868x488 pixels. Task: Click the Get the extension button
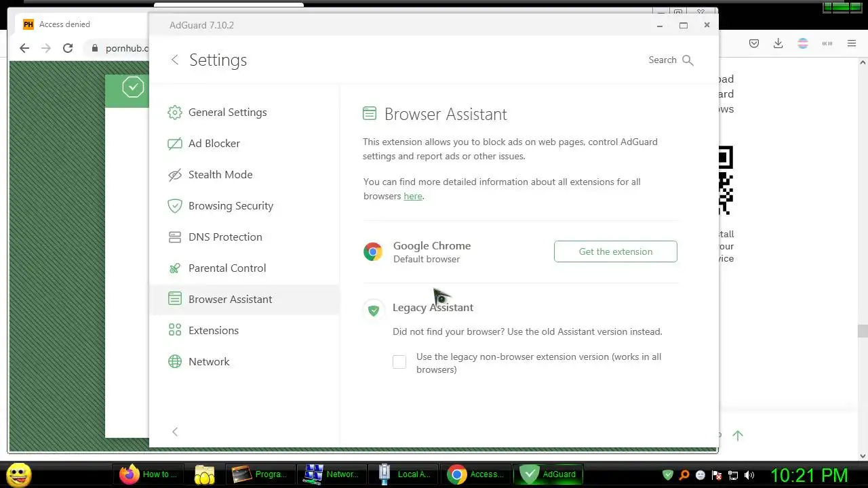click(x=616, y=251)
